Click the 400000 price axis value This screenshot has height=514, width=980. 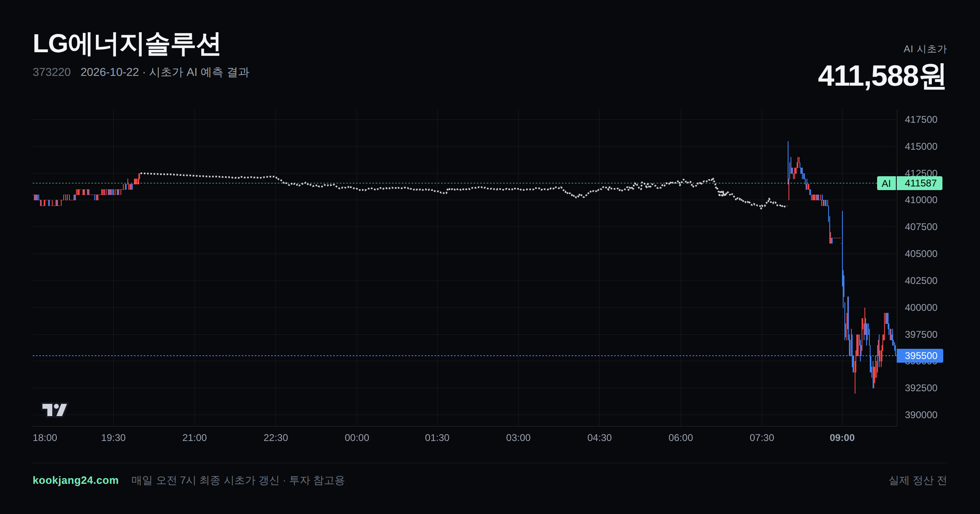(x=921, y=308)
